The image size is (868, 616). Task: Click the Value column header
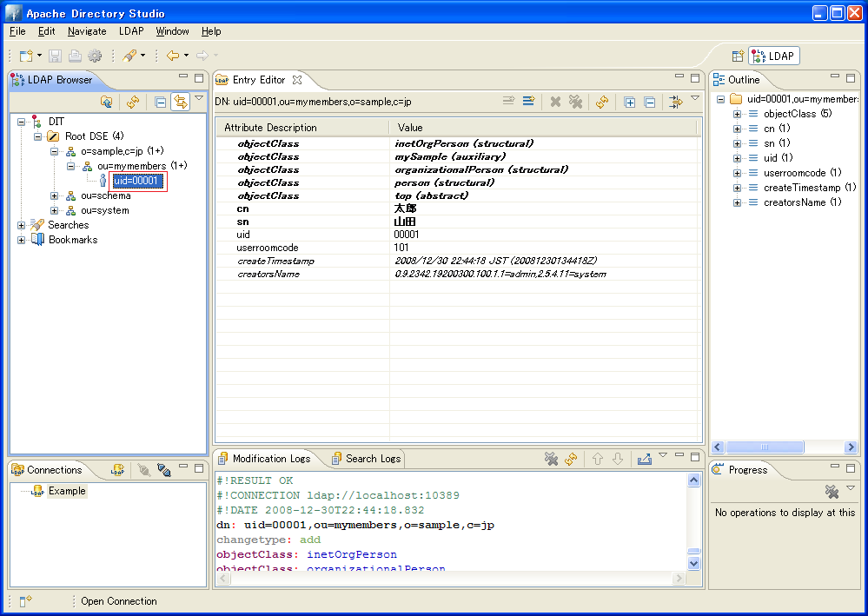[543, 128]
